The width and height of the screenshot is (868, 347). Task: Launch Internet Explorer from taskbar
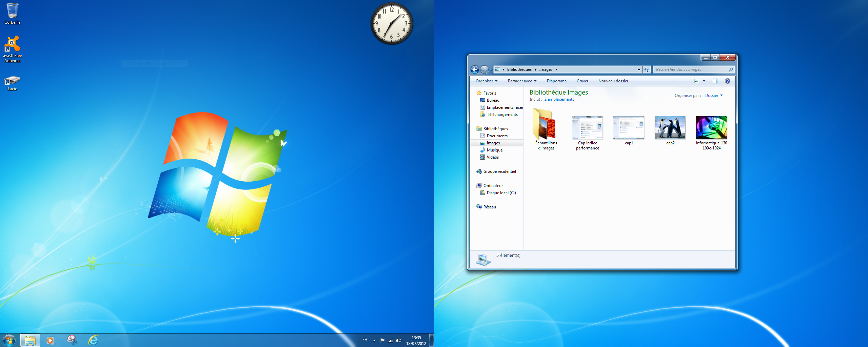tap(93, 340)
